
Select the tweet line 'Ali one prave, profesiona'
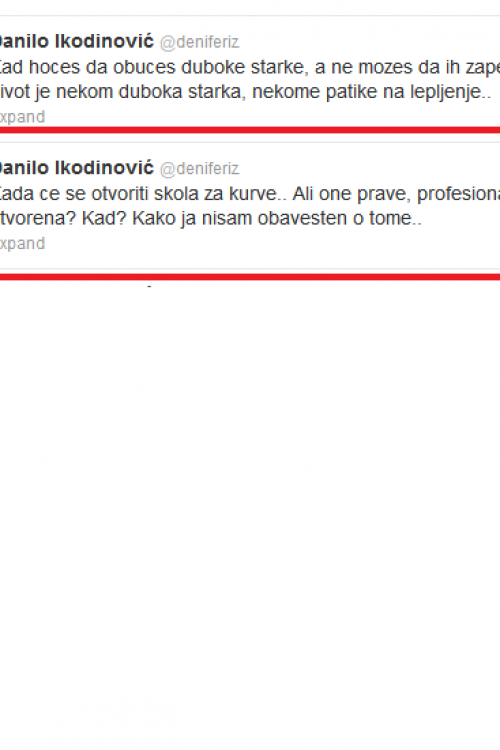coord(396,194)
